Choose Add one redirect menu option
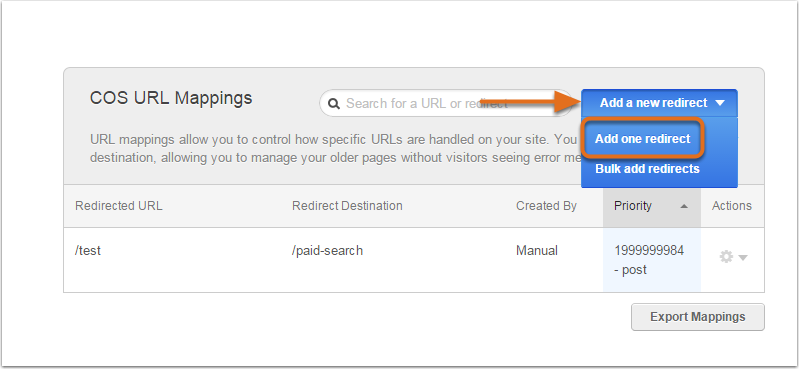This screenshot has height=369, width=799. tap(643, 139)
